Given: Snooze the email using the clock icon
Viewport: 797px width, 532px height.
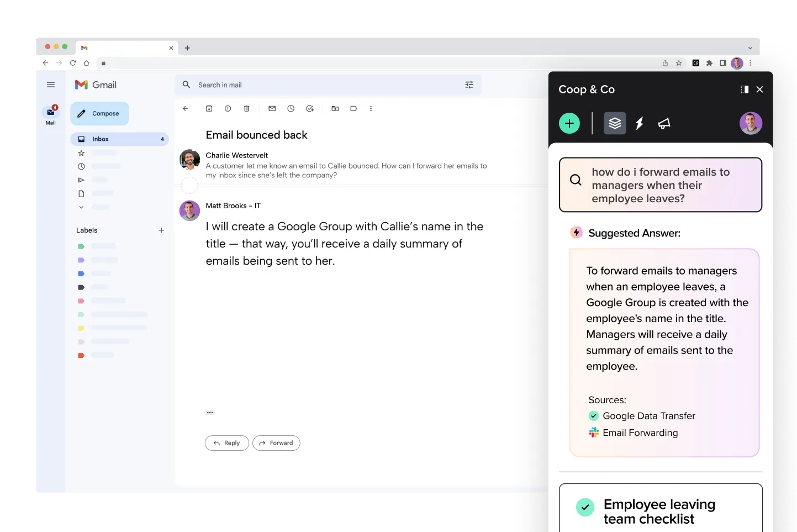Looking at the screenshot, I should coord(291,108).
